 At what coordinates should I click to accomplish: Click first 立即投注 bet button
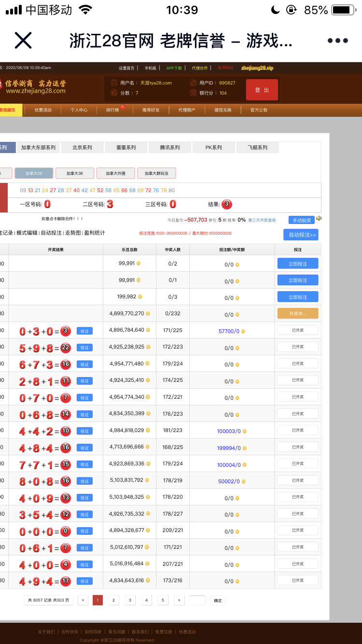pyautogui.click(x=297, y=264)
